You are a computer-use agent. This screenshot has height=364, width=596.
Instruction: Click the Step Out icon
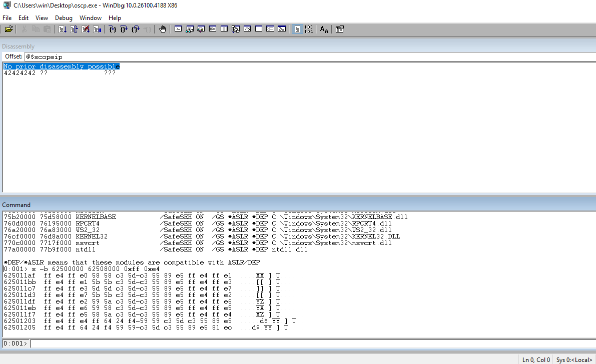pyautogui.click(x=135, y=29)
